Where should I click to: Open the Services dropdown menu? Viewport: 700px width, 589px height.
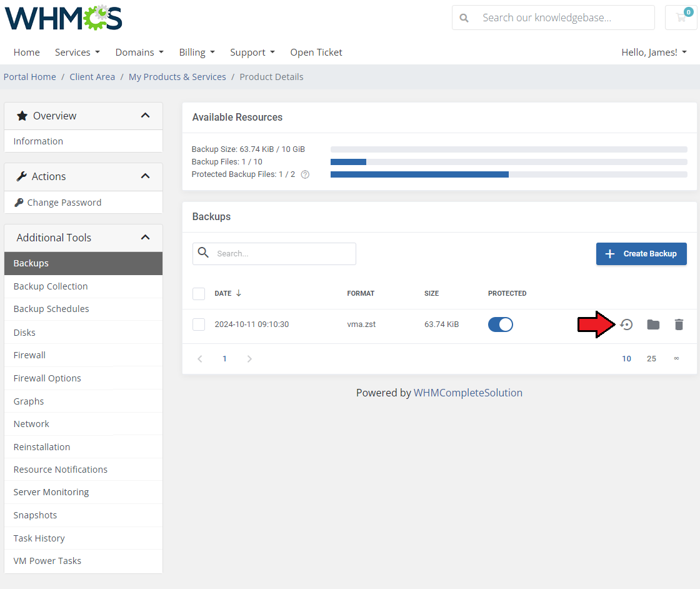point(77,53)
